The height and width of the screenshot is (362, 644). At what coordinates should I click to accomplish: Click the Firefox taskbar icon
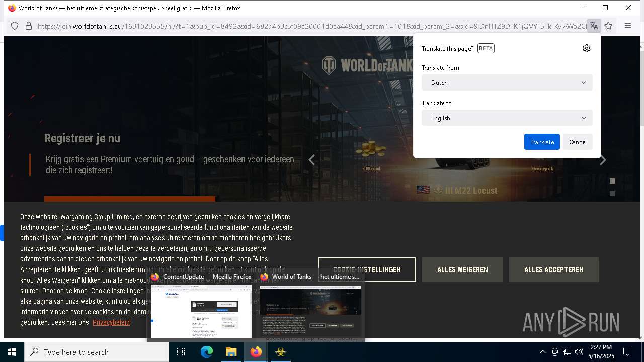tap(256, 352)
